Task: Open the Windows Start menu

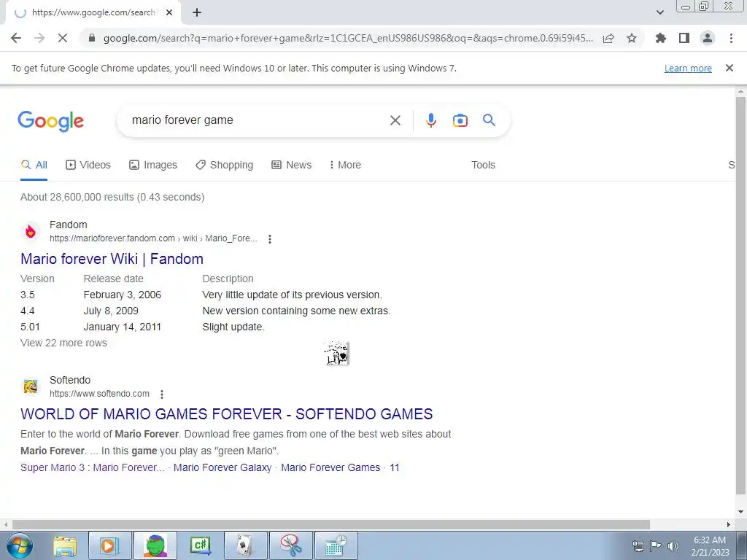Action: point(20,545)
